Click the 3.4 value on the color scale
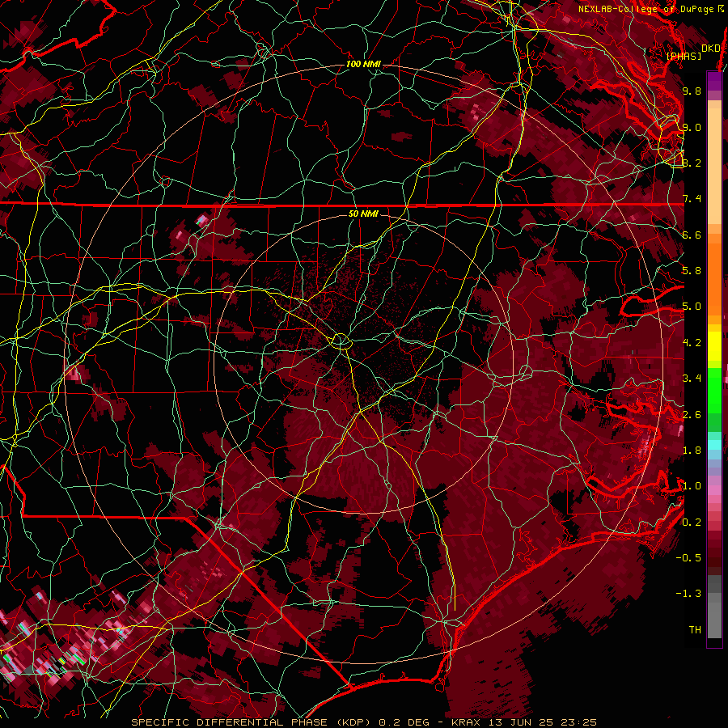This screenshot has width=728, height=728. coord(692,379)
